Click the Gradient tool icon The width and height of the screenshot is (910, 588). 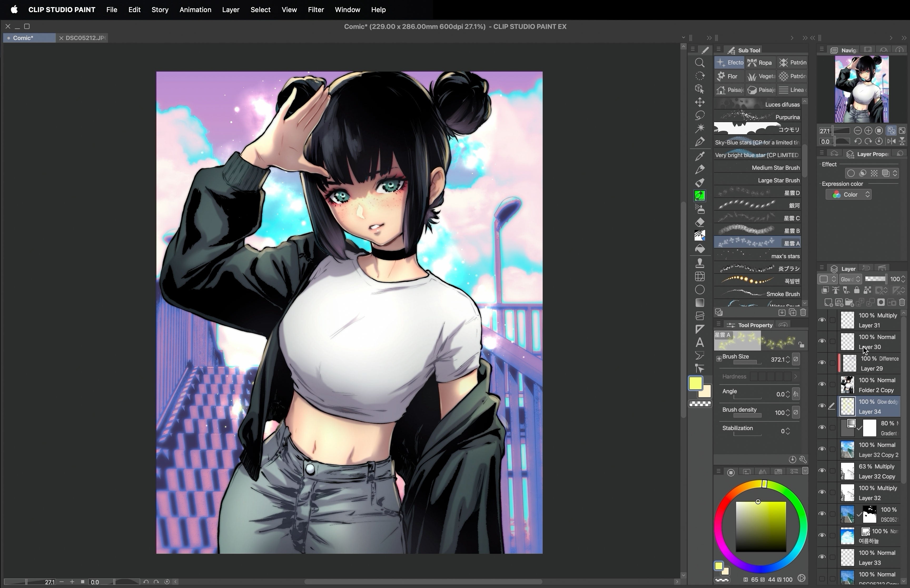coord(700,303)
